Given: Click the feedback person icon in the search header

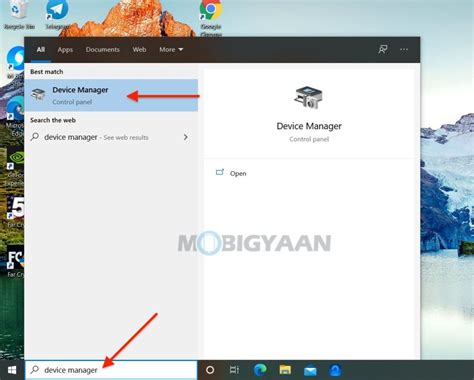Looking at the screenshot, I should [x=383, y=49].
